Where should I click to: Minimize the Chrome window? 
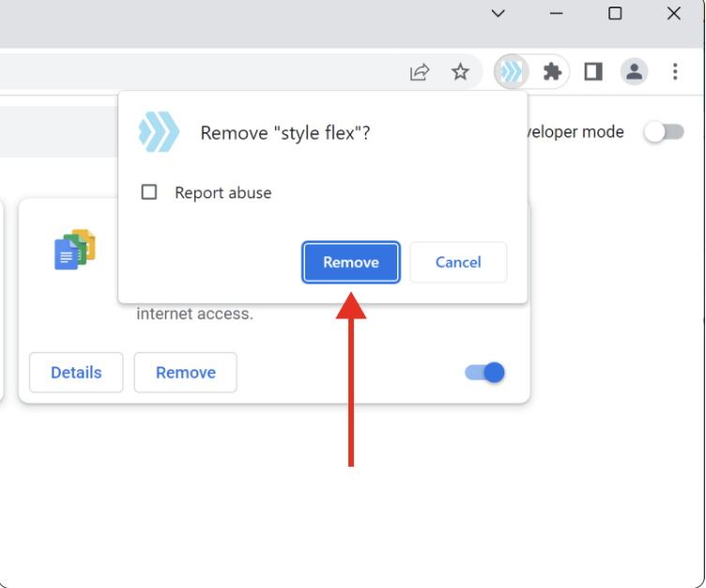556,13
